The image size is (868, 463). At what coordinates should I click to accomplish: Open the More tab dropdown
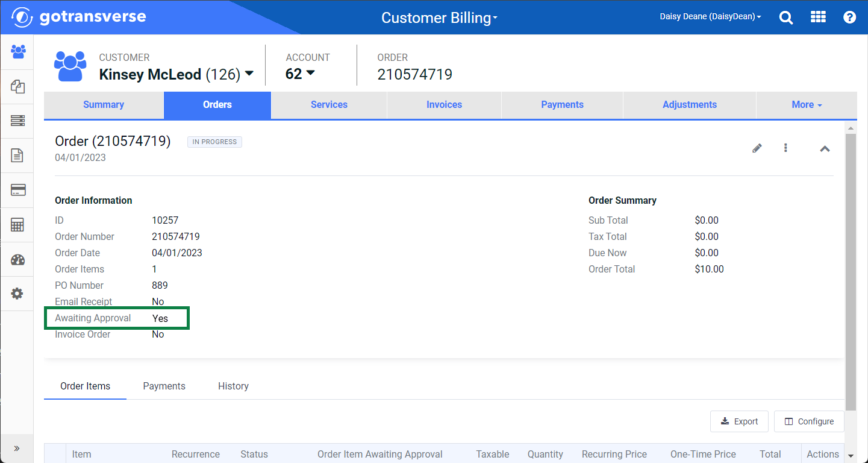point(807,105)
